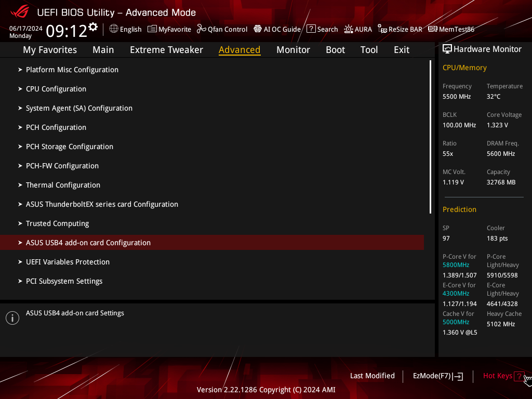Expand CPU Configuration arrow

pos(20,89)
